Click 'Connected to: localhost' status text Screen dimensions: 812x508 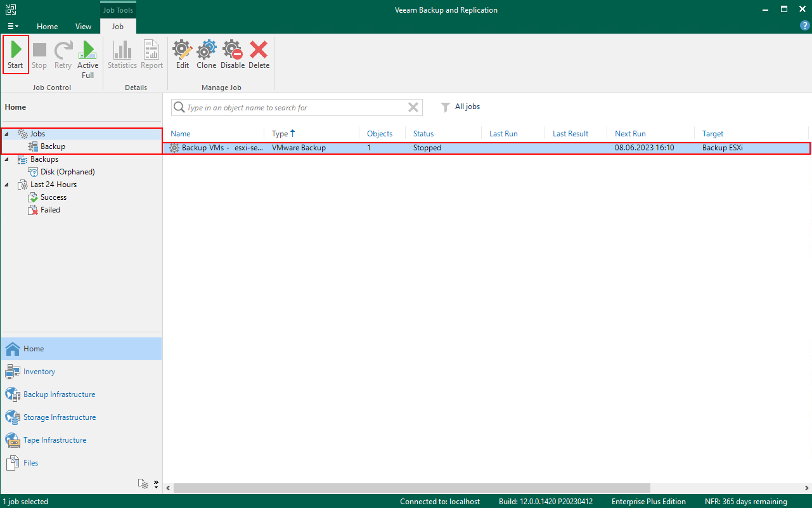click(440, 502)
